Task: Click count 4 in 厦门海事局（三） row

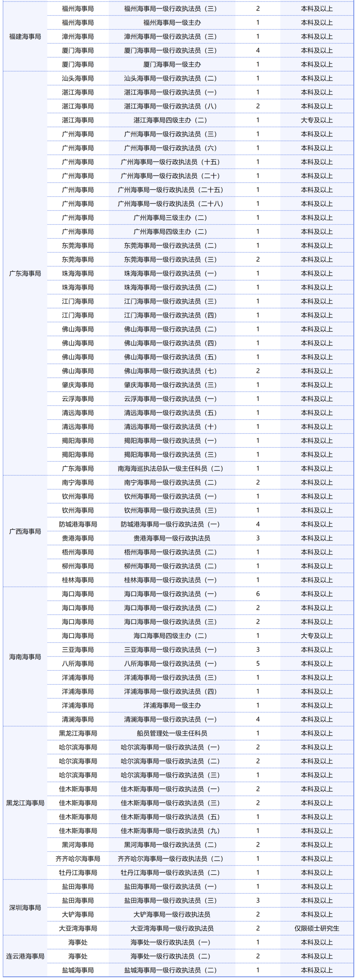Action: click(258, 50)
